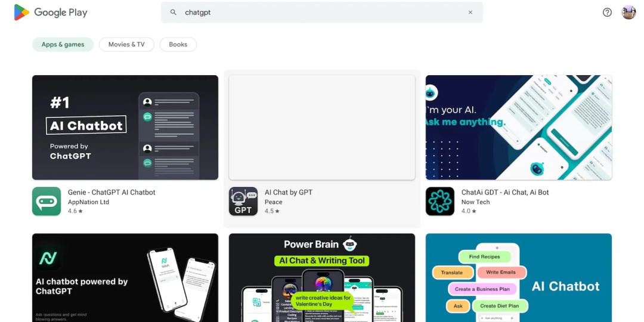
Task: Open the ChatAi GDT - Ai Chat title
Action: pos(505,193)
